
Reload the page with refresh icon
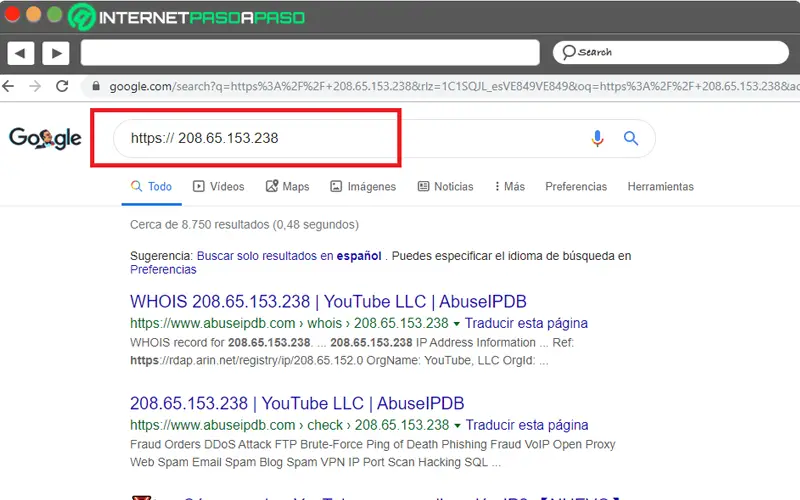pos(62,86)
